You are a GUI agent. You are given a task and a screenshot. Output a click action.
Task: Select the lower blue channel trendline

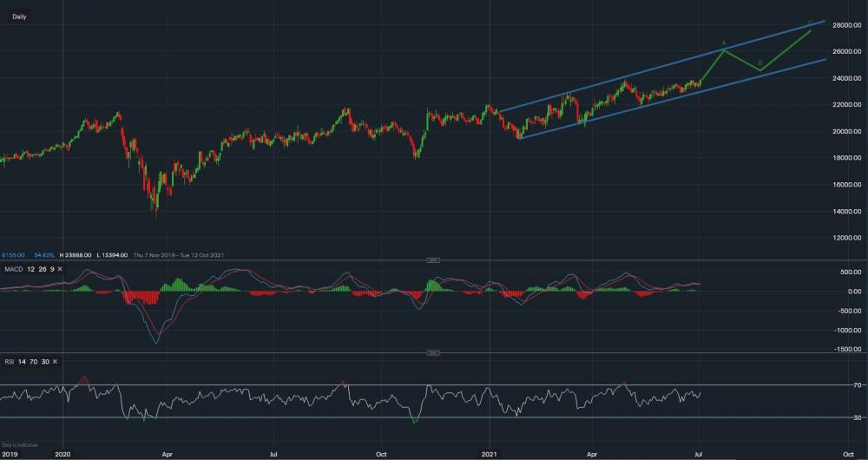point(608,114)
